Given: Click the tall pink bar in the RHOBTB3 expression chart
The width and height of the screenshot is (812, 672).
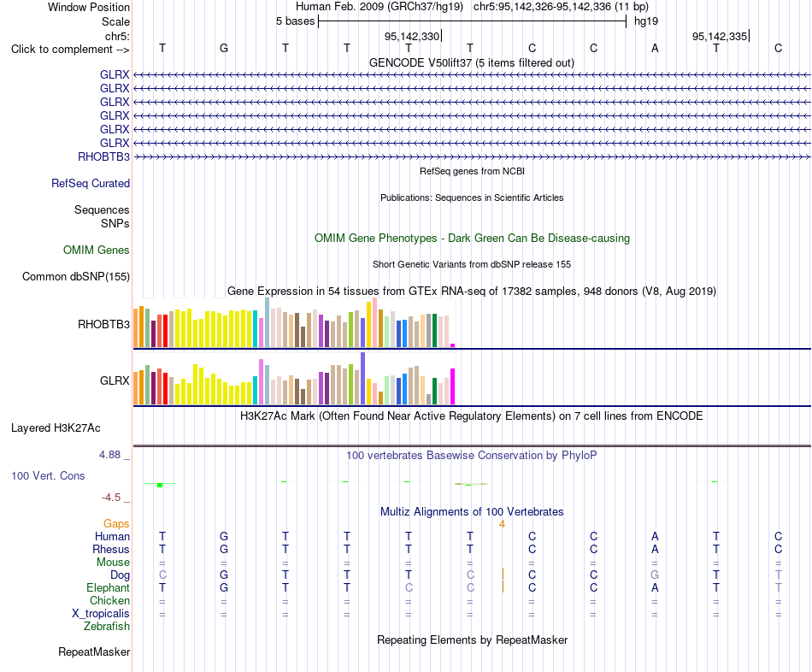Looking at the screenshot, I should click(375, 322).
